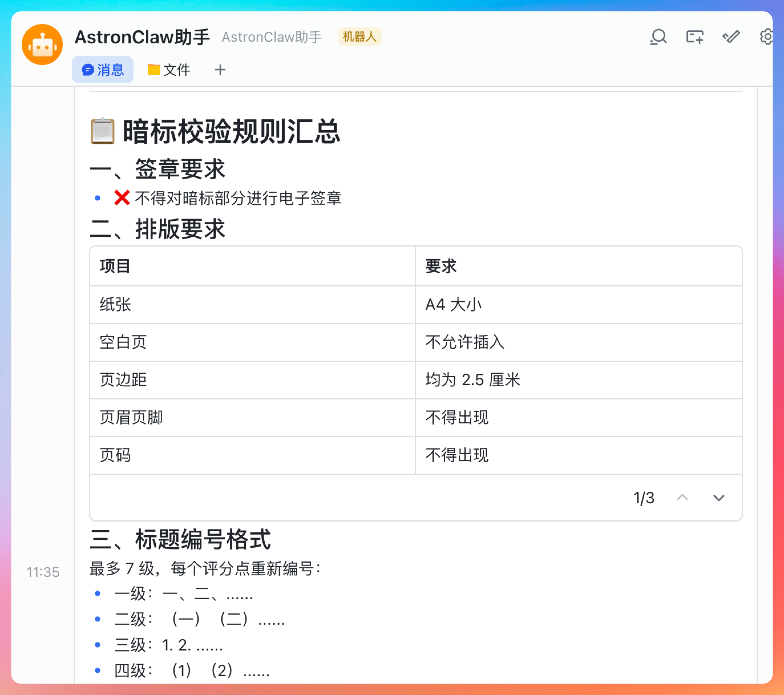Click the 11:35 message timestamp

43,572
